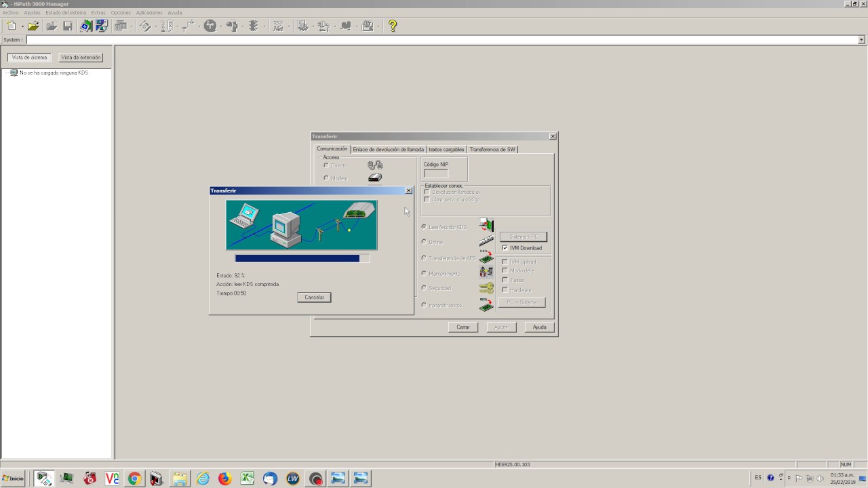This screenshot has width=868, height=488.
Task: Open Excel from the taskbar
Action: pos(248,479)
